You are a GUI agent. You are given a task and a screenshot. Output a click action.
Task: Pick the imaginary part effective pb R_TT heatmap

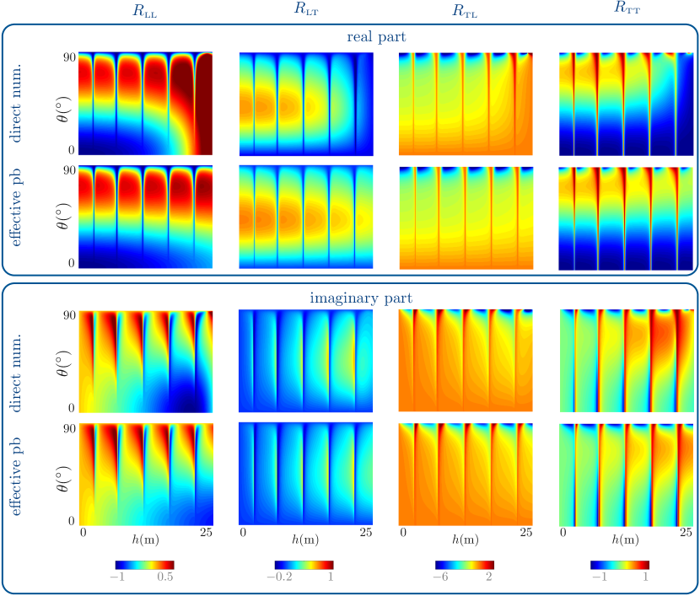tap(627, 475)
